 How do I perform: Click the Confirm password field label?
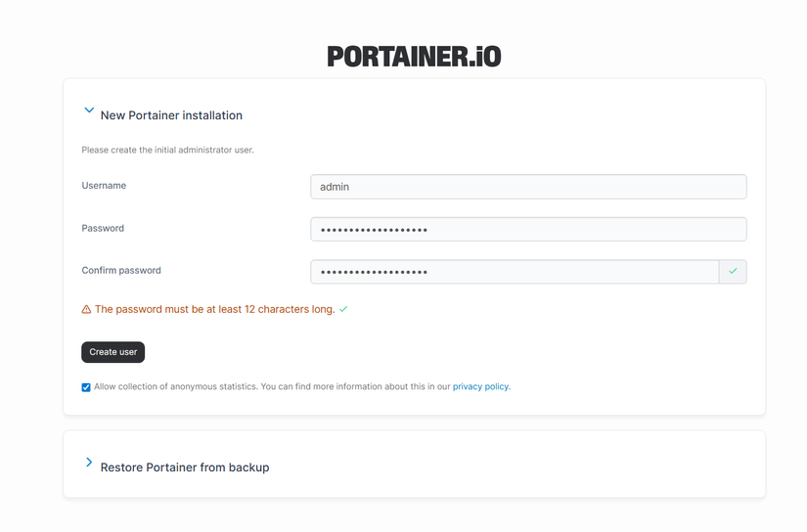click(x=121, y=271)
